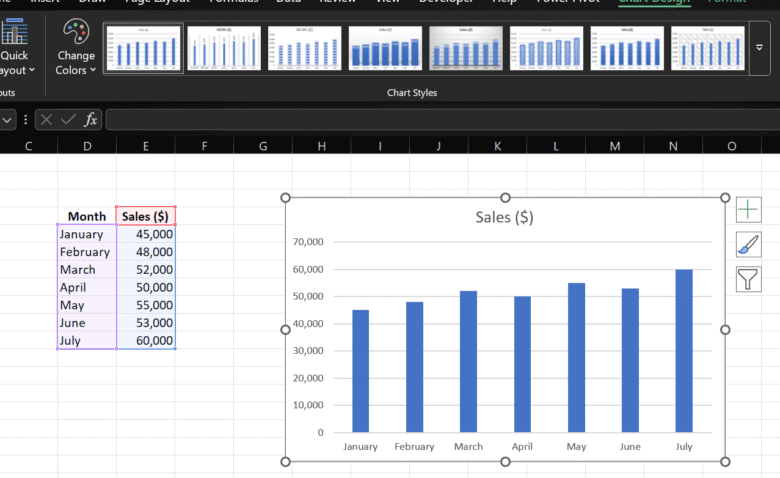
Task: Click the top-right chart resize handle
Action: (725, 198)
